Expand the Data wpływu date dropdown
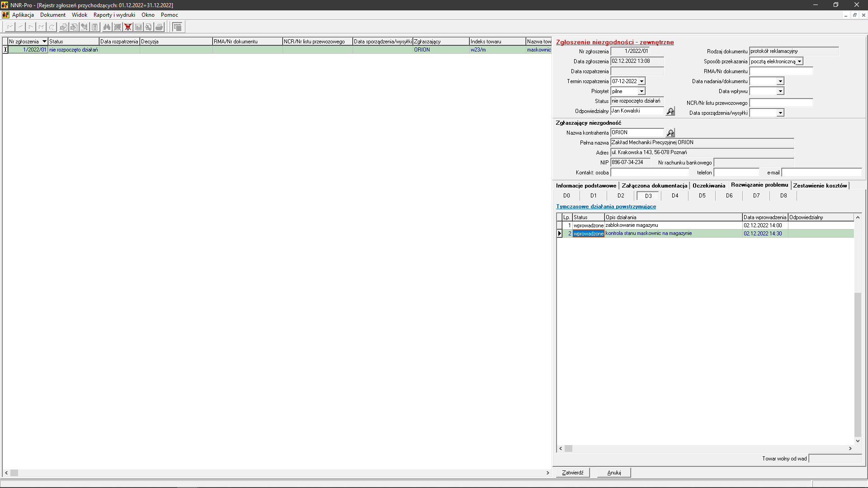 tap(780, 91)
